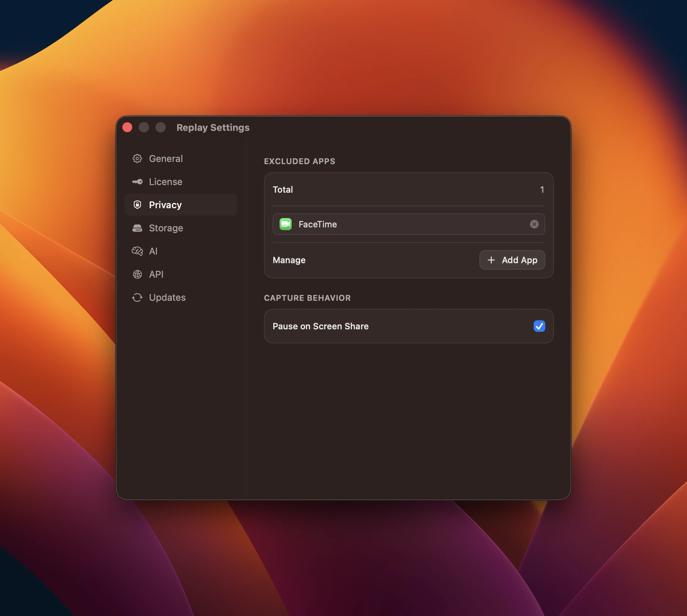The height and width of the screenshot is (616, 687).
Task: Click the Manage label
Action: [x=289, y=260]
